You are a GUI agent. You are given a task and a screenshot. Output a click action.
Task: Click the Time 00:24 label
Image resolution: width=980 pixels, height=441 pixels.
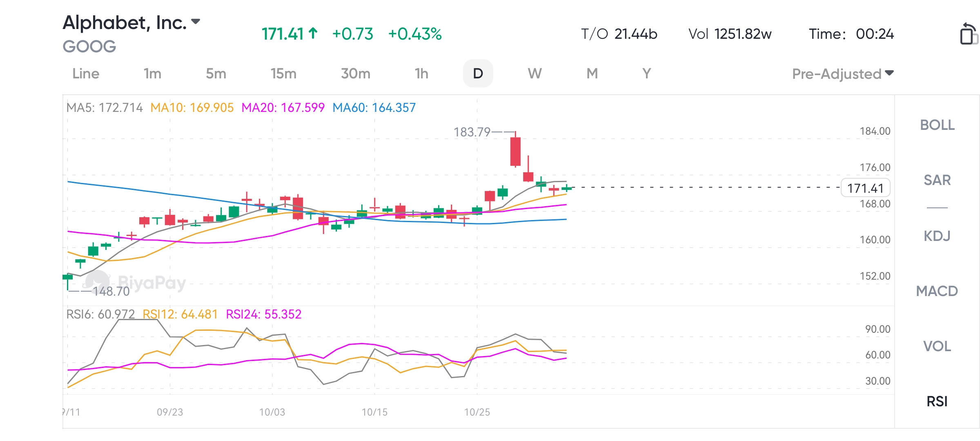coord(851,34)
